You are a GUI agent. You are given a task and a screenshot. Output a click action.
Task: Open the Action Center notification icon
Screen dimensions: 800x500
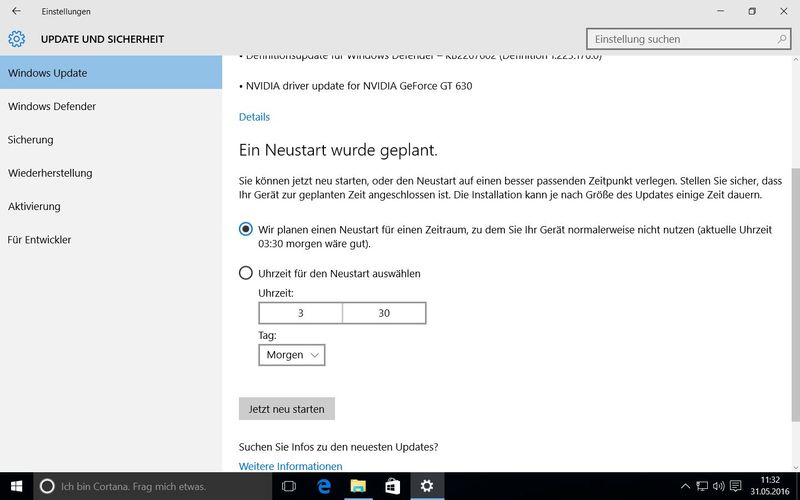(735, 486)
